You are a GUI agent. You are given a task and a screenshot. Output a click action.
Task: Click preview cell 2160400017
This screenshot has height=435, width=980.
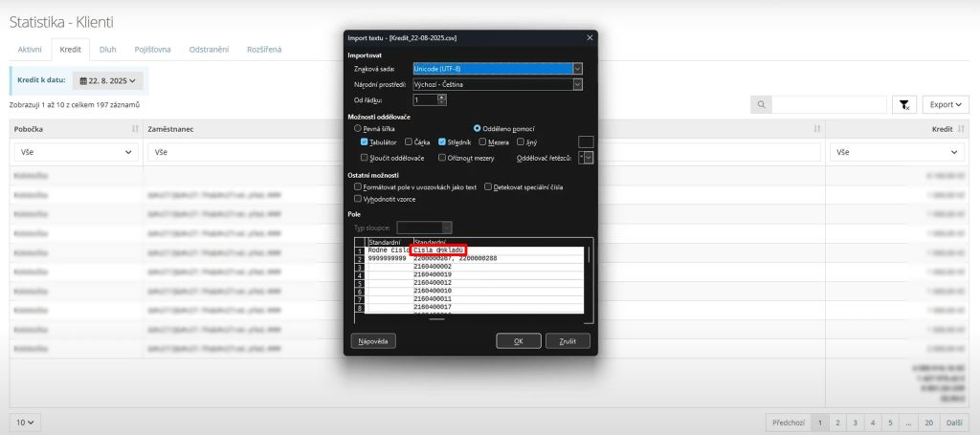point(433,307)
